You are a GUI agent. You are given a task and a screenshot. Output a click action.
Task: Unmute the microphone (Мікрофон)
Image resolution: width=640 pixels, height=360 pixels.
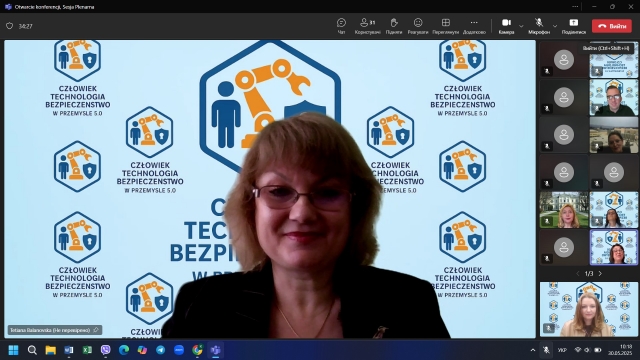pyautogui.click(x=539, y=26)
